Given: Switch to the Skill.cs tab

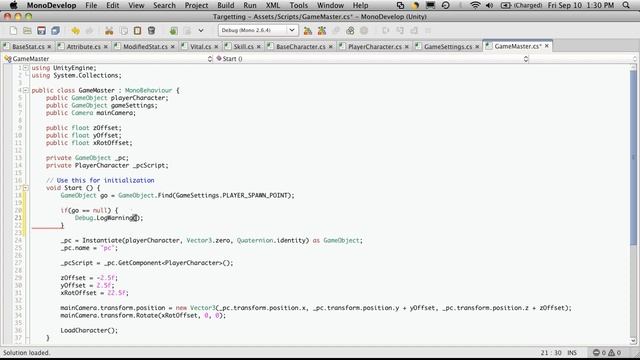Looking at the screenshot, I should coord(243,47).
